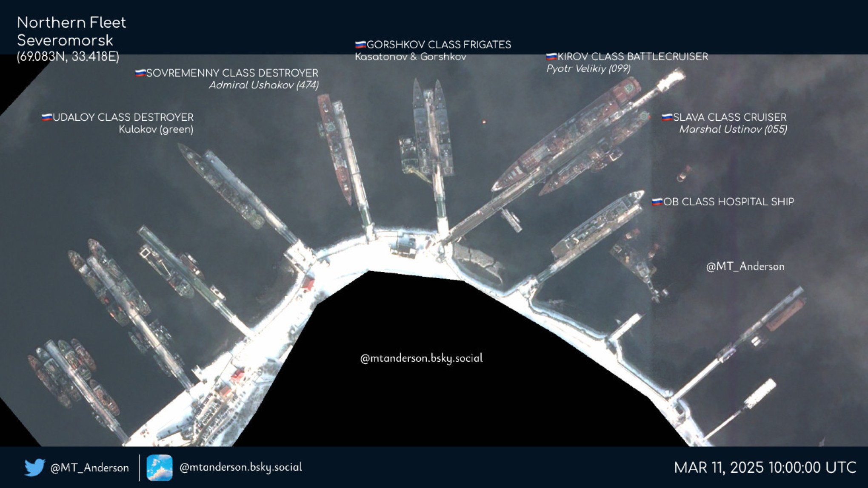
Task: Select the @MT_Anderson handle in the footer
Action: pyautogui.click(x=89, y=467)
